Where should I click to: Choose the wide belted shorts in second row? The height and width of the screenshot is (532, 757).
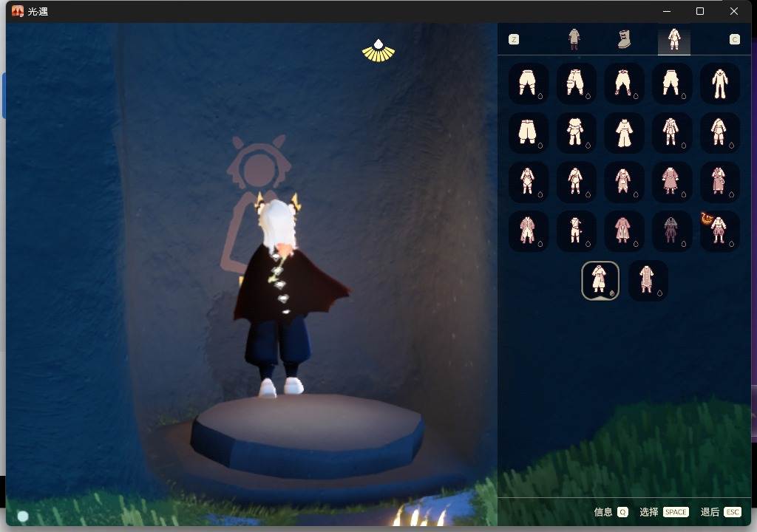pyautogui.click(x=528, y=132)
